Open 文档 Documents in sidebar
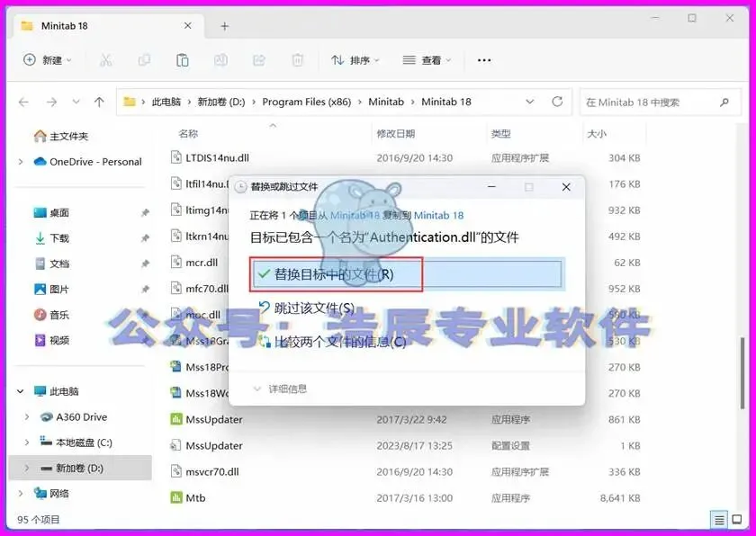The height and width of the screenshot is (536, 756). click(51, 264)
